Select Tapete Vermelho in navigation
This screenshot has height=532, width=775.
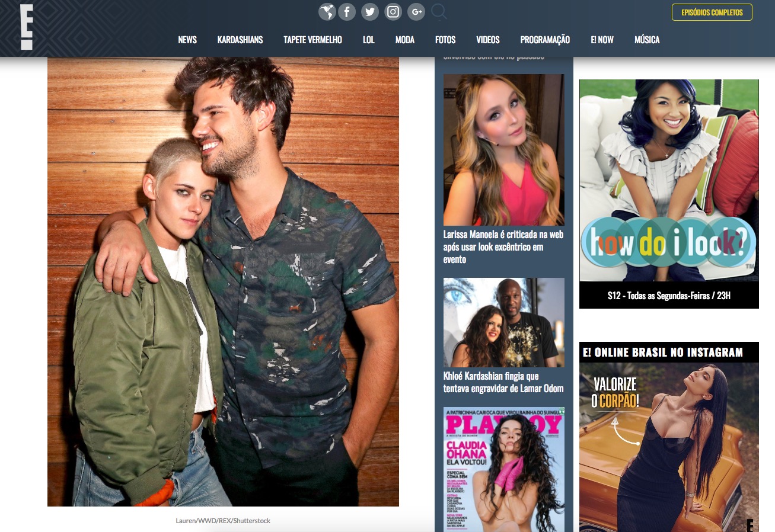[x=312, y=40]
